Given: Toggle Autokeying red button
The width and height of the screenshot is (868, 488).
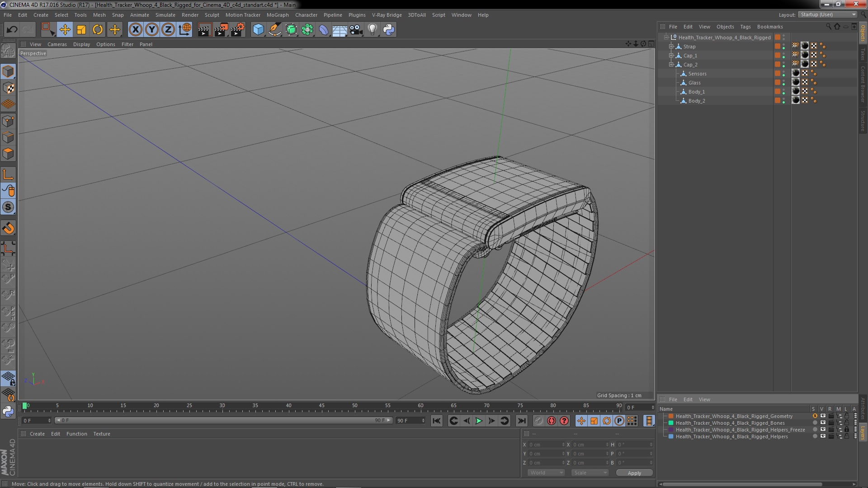Looking at the screenshot, I should point(552,421).
